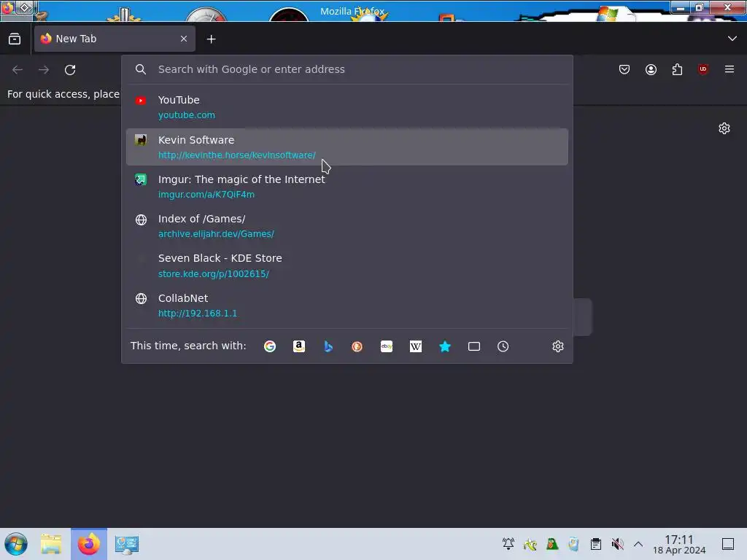This screenshot has height=560, width=747.
Task: Expand hidden system tray icons
Action: click(638, 544)
